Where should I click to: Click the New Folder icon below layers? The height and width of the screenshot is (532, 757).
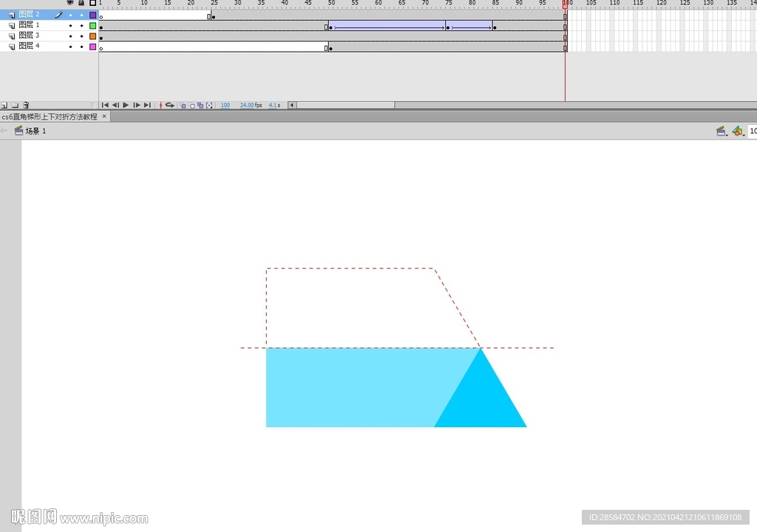15,105
